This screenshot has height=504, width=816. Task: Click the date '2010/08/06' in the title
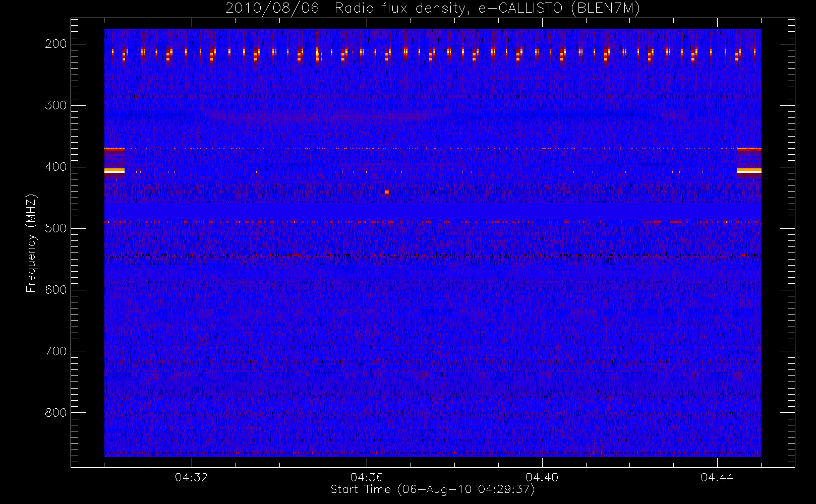[x=272, y=9]
